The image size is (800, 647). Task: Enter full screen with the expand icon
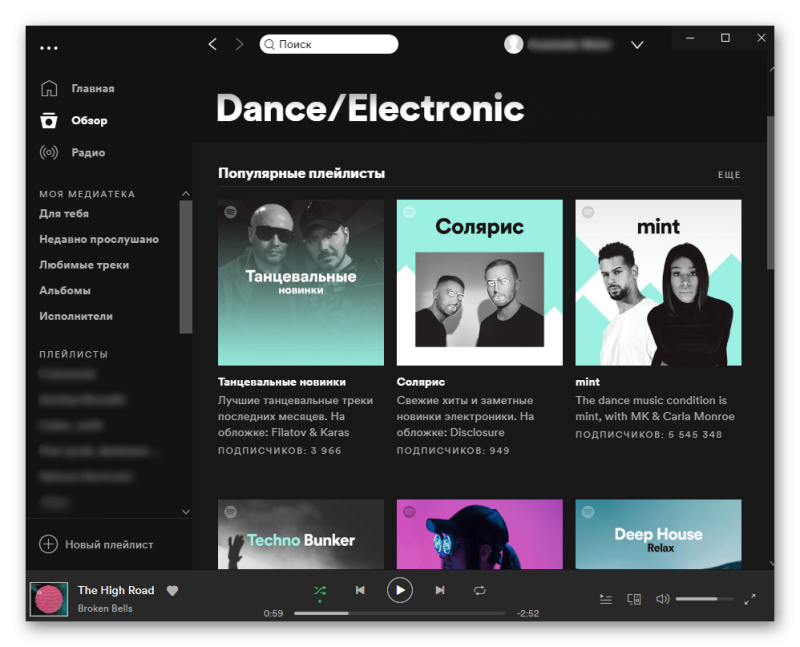749,599
